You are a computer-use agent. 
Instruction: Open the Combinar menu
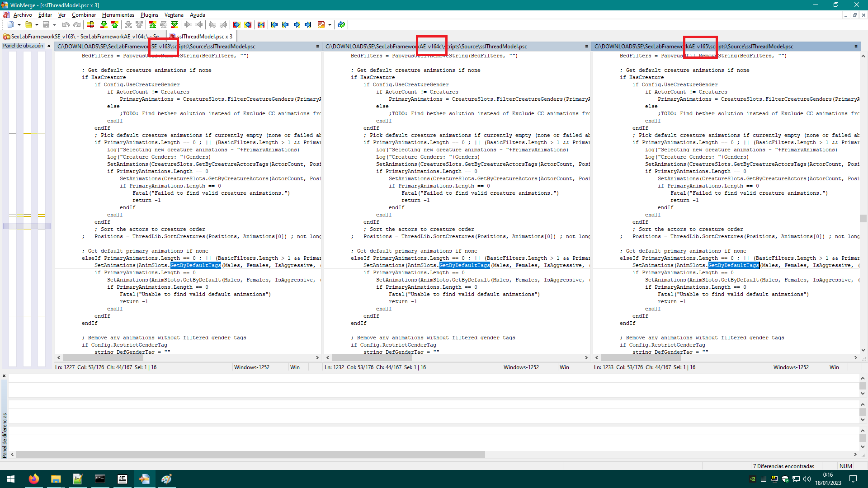[84, 15]
